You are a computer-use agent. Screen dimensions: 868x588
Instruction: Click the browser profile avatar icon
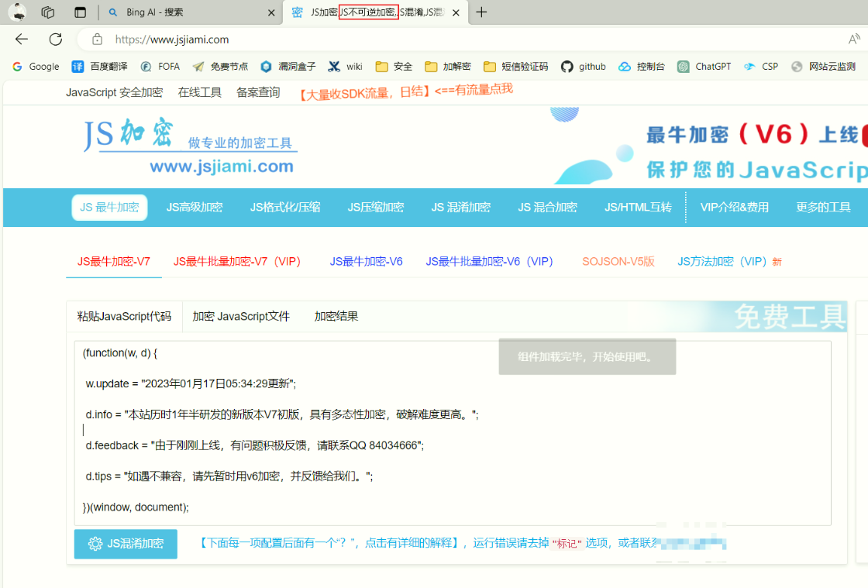point(18,12)
